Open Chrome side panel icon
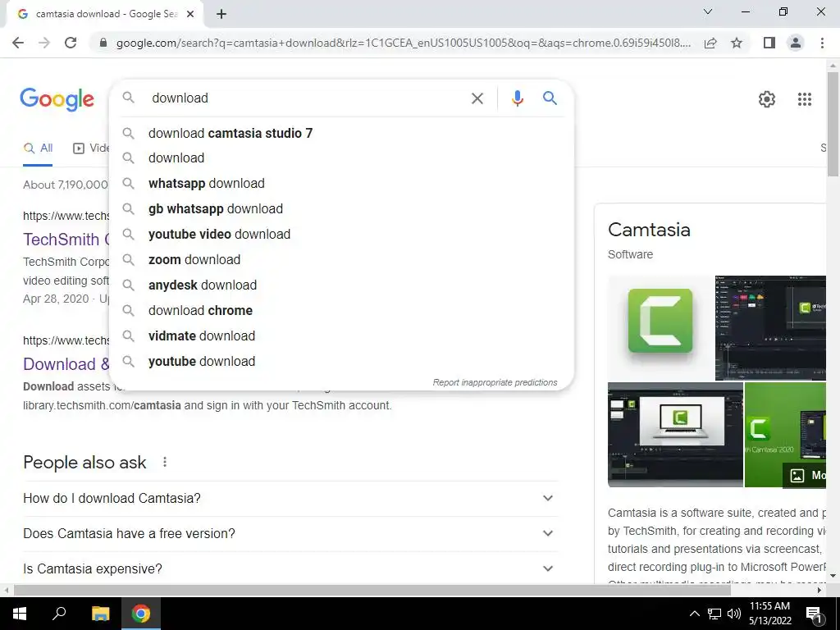The image size is (840, 630). [x=769, y=43]
